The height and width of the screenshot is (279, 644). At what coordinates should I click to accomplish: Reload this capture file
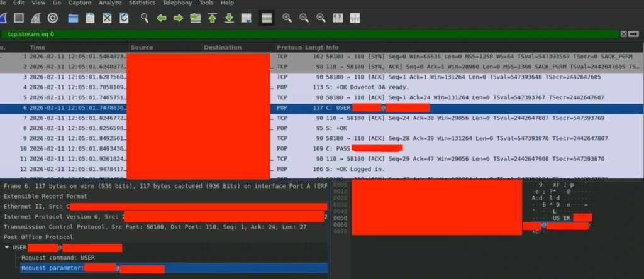coord(124,18)
